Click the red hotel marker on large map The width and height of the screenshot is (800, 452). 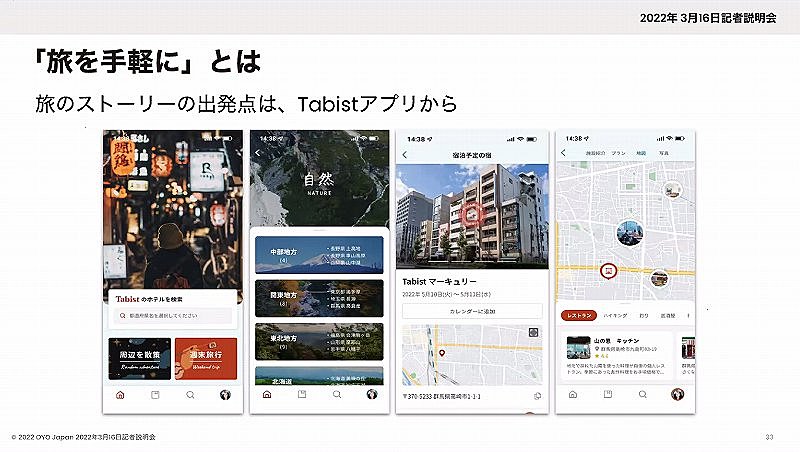[608, 271]
